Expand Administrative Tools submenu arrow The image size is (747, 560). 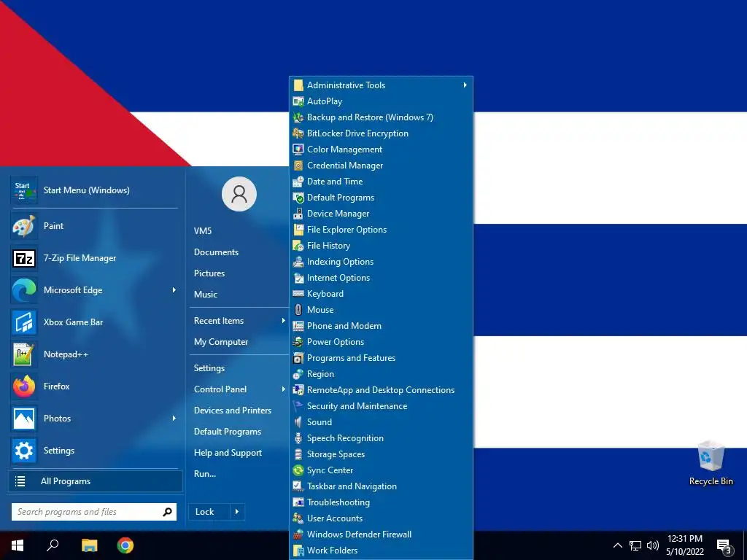465,85
